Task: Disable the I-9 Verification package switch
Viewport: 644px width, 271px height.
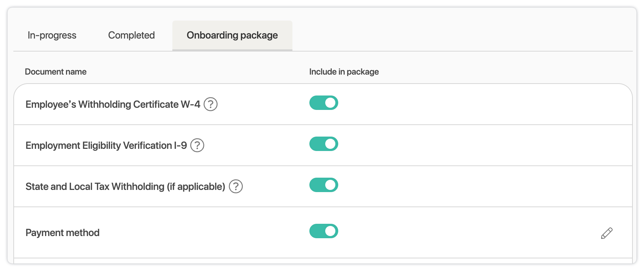Action: tap(323, 144)
